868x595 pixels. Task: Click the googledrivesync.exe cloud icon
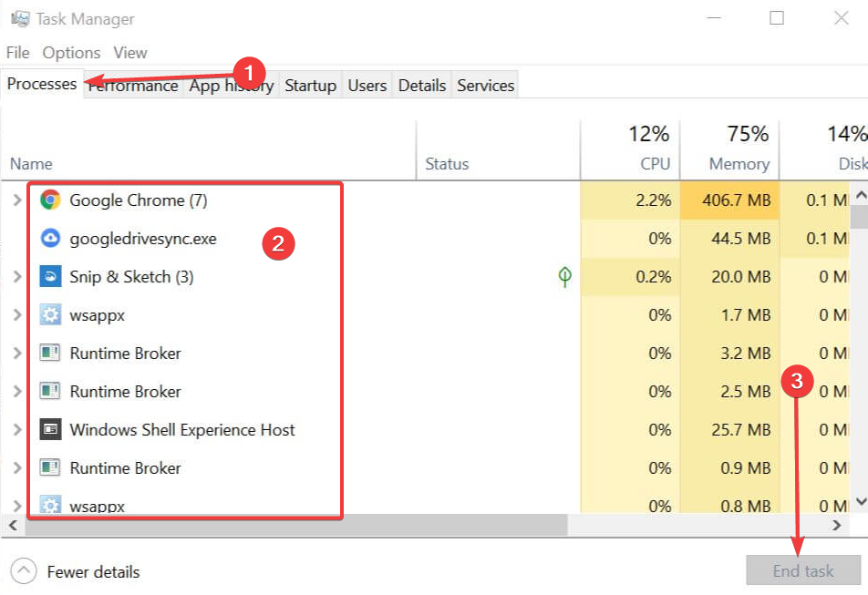pos(50,239)
